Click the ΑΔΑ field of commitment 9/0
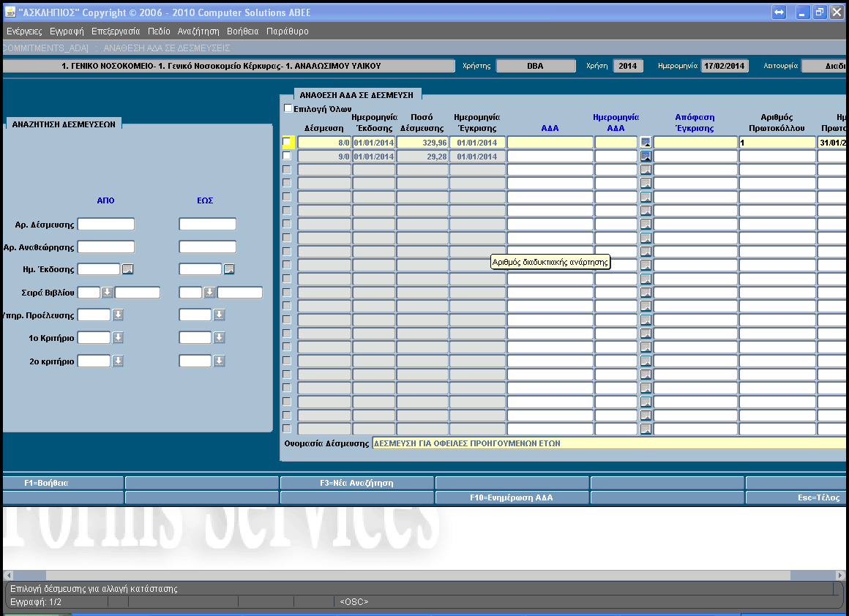The height and width of the screenshot is (616, 849). [x=550, y=157]
